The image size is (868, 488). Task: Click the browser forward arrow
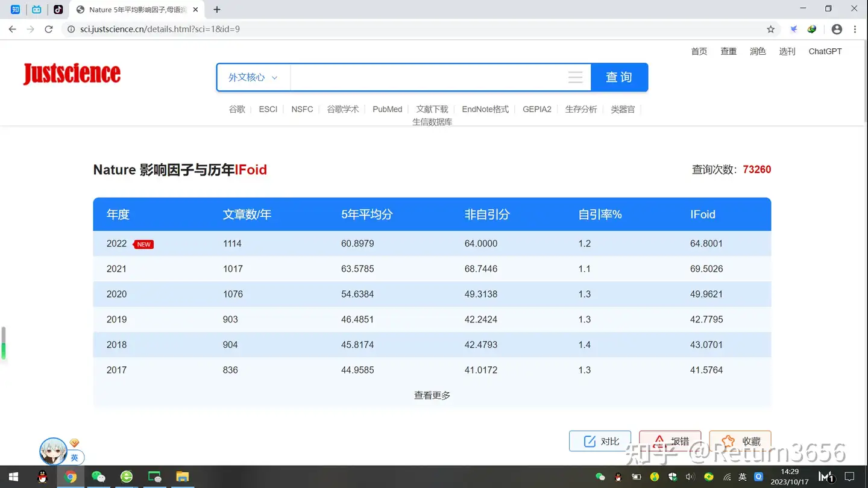coord(30,29)
